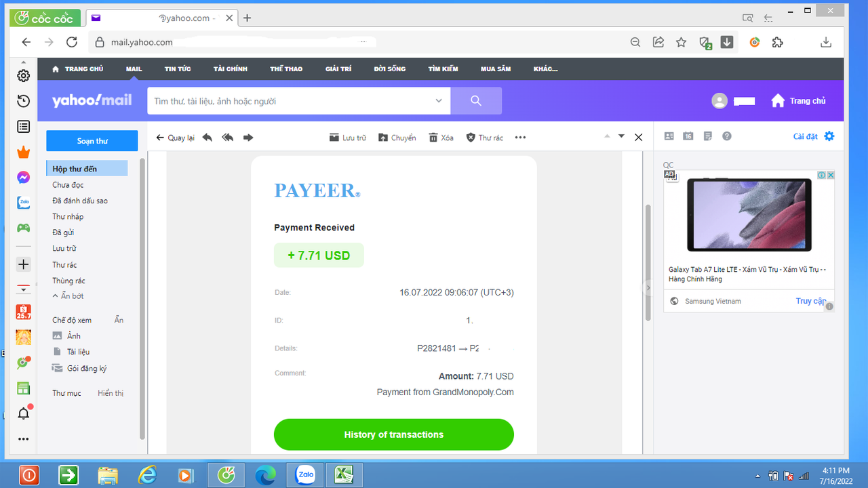Image resolution: width=868 pixels, height=488 pixels.
Task: Click Yahoo Mail search button
Action: click(476, 101)
